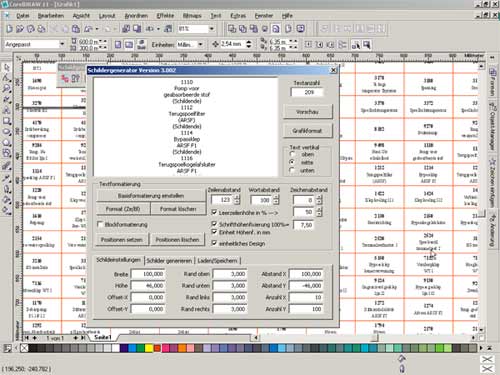The width and height of the screenshot is (500, 375).
Task: Click the New document icon
Action: point(9,29)
